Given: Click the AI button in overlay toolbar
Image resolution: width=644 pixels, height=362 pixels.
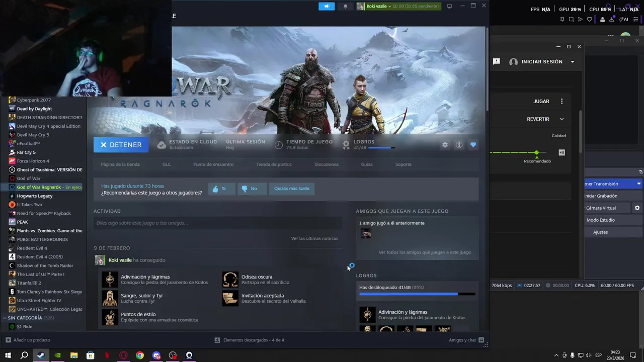Looking at the screenshot, I should point(624,19).
